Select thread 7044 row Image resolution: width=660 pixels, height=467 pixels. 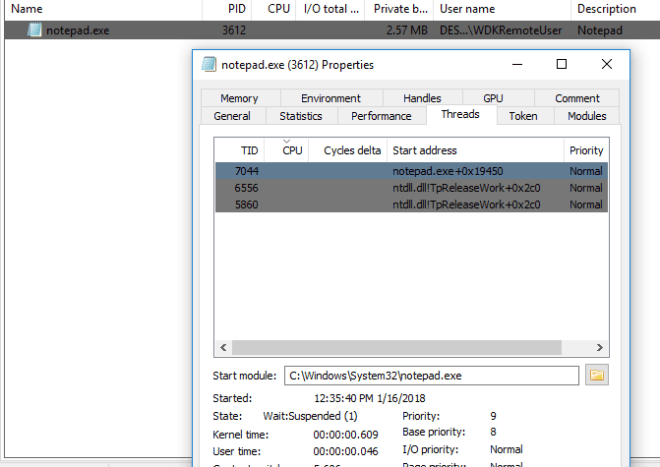[411, 171]
